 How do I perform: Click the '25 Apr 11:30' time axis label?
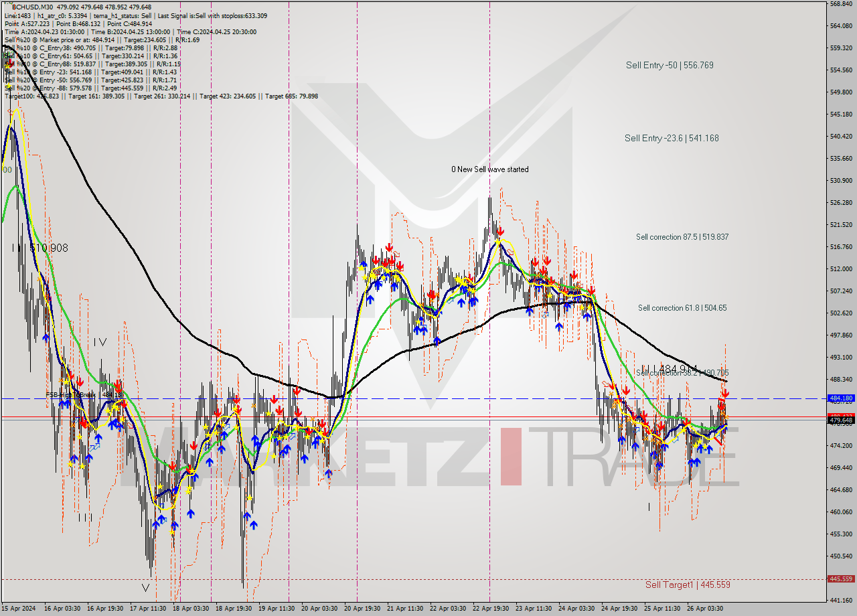662,609
